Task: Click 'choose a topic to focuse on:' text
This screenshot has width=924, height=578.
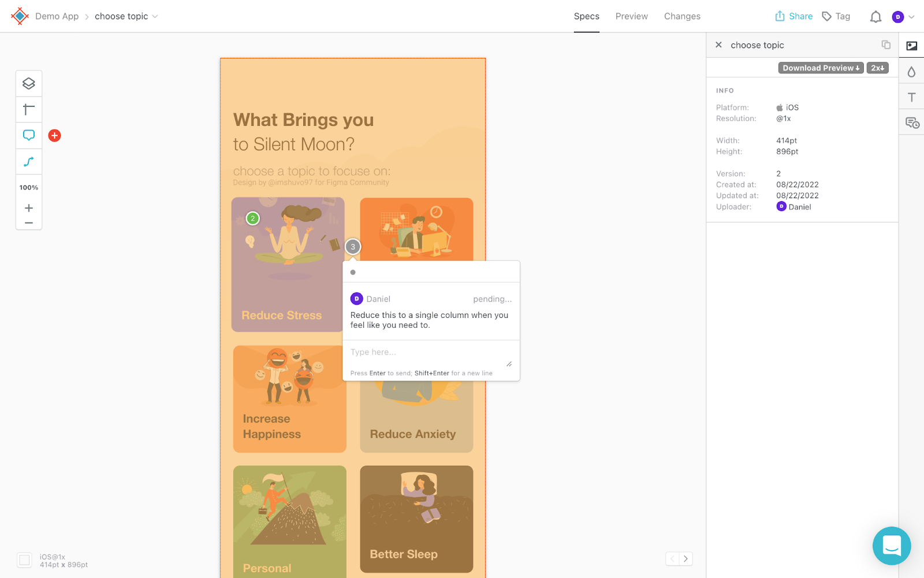Action: [312, 171]
